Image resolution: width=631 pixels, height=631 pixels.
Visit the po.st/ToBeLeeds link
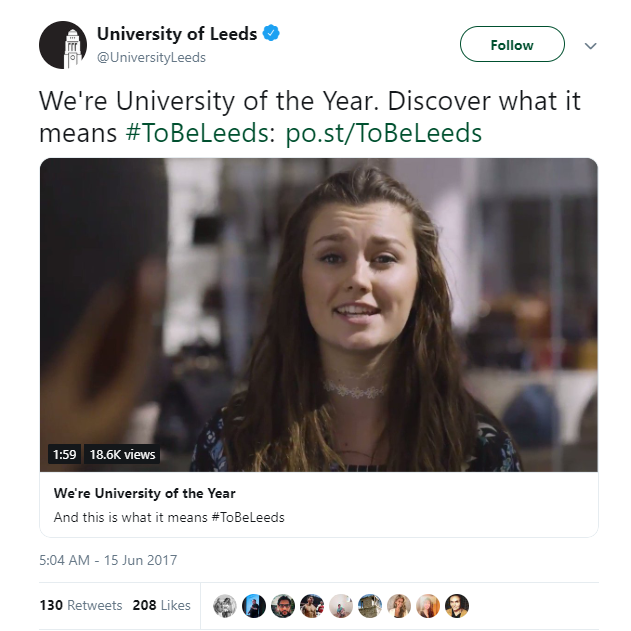coord(384,133)
